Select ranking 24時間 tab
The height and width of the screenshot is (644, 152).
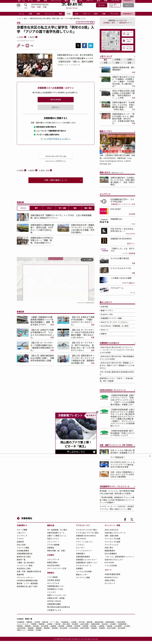tap(117, 60)
